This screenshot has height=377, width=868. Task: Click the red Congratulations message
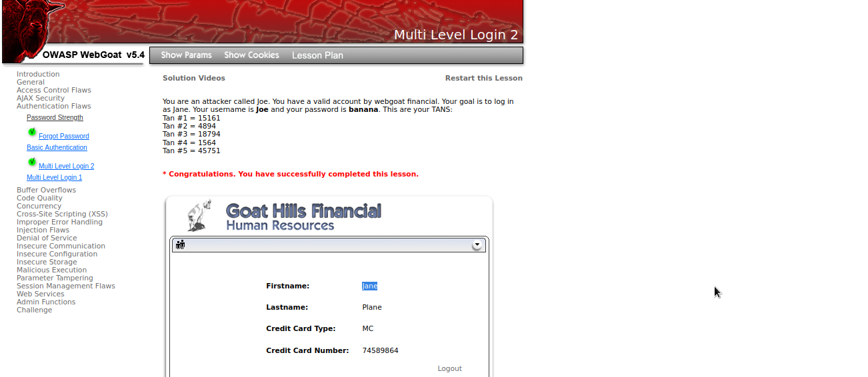coord(291,174)
